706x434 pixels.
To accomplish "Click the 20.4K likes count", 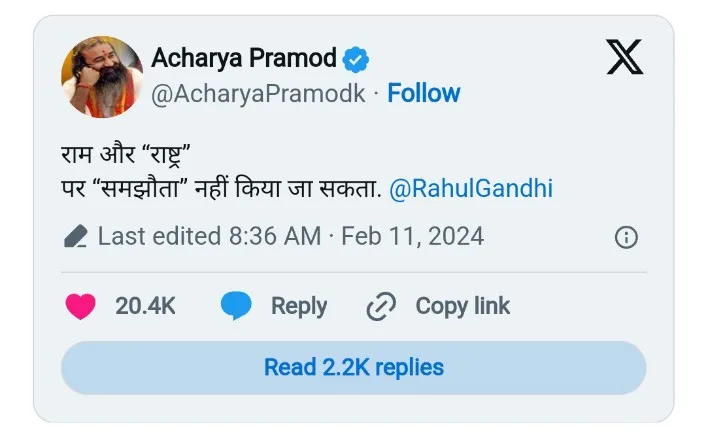I will tap(145, 306).
